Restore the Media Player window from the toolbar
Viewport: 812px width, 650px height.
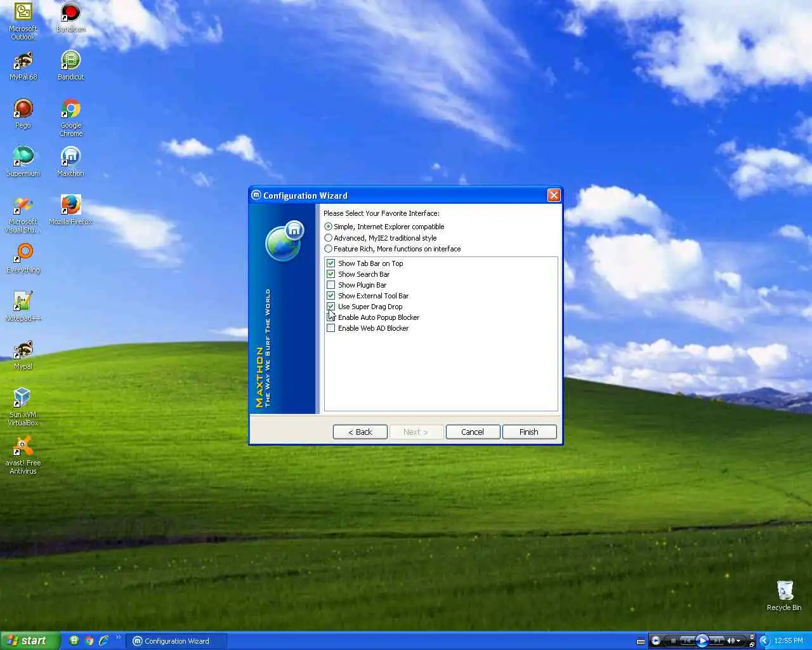(752, 644)
